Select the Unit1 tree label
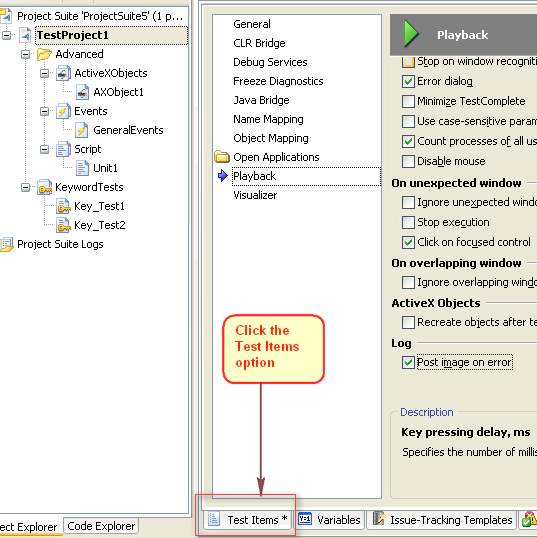Screen dimensions: 537x538 pos(105,168)
